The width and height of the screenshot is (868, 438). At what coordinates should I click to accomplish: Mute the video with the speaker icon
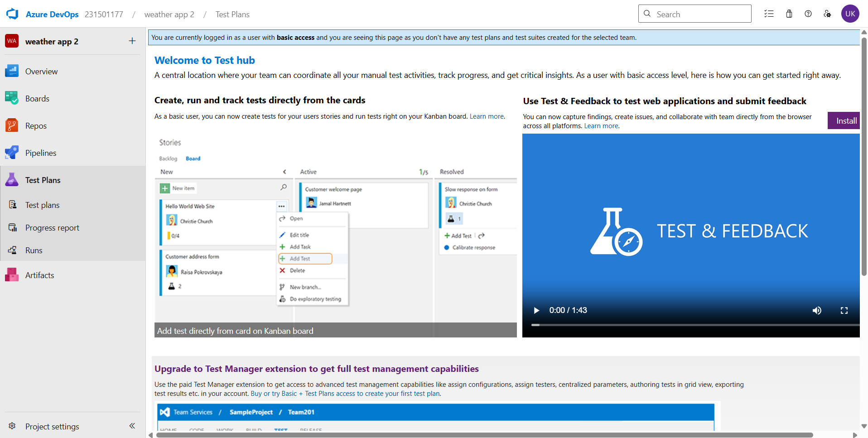(x=817, y=310)
